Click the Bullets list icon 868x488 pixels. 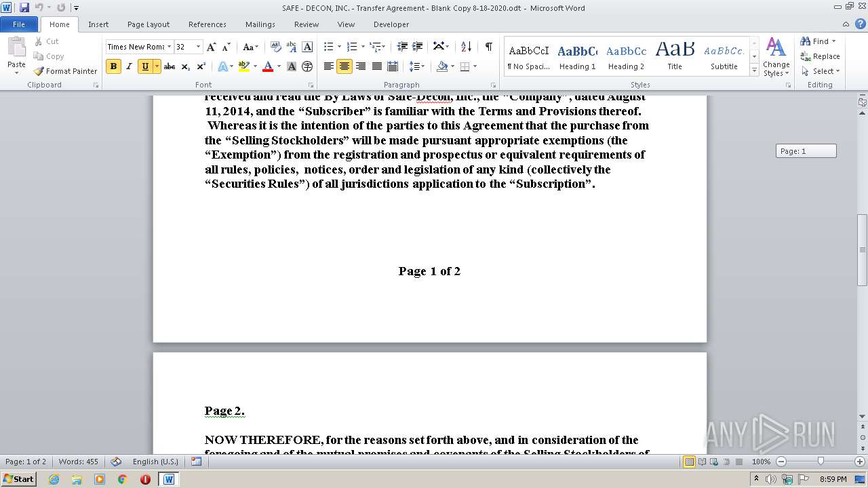pos(329,47)
